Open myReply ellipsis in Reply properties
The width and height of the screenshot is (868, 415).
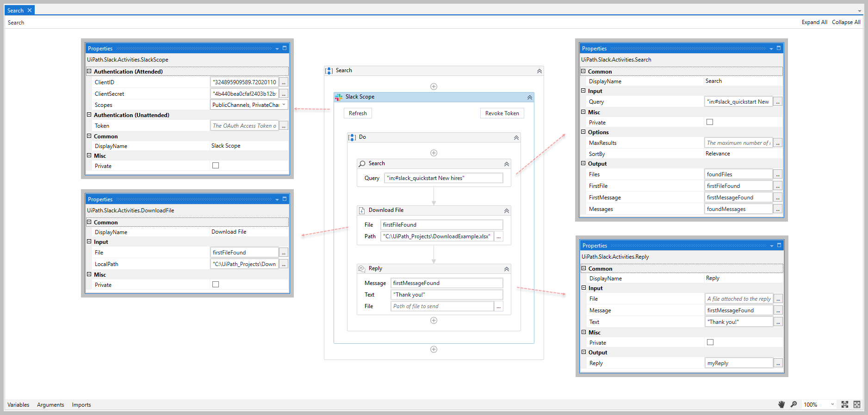(778, 363)
